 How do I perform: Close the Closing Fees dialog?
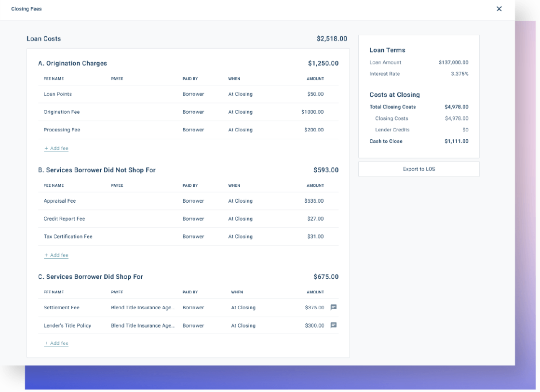(x=499, y=9)
